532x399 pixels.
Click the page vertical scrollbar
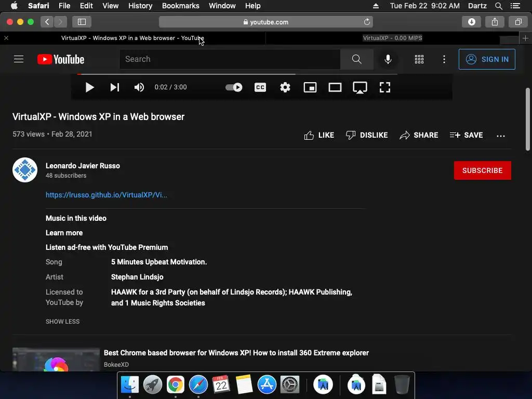[528, 119]
